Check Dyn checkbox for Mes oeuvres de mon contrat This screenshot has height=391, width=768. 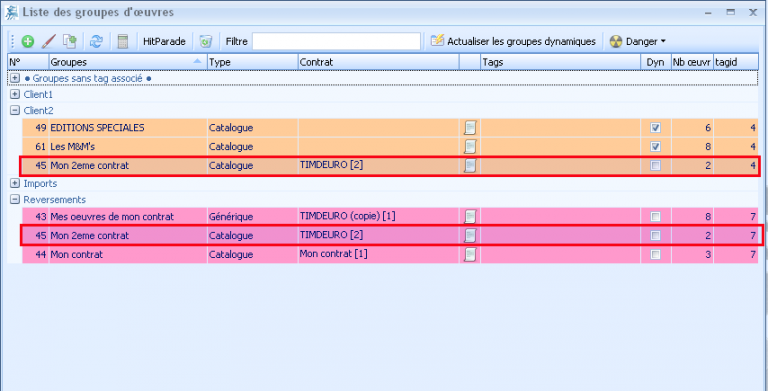pyautogui.click(x=655, y=217)
